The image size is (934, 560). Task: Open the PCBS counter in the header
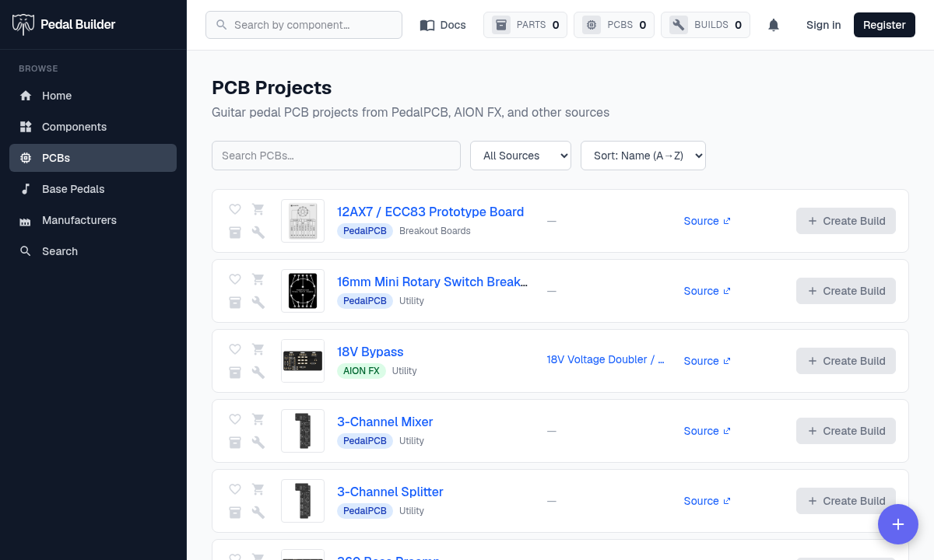614,25
